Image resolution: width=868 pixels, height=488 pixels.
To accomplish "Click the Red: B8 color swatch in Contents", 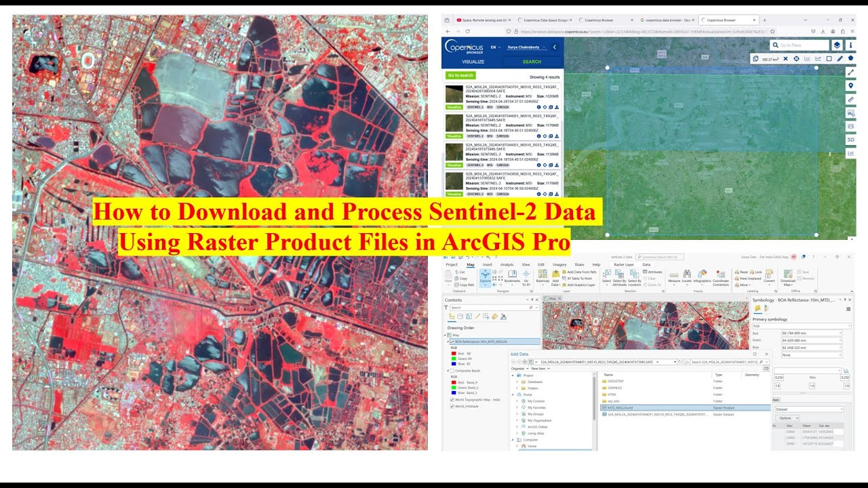I will [x=454, y=353].
